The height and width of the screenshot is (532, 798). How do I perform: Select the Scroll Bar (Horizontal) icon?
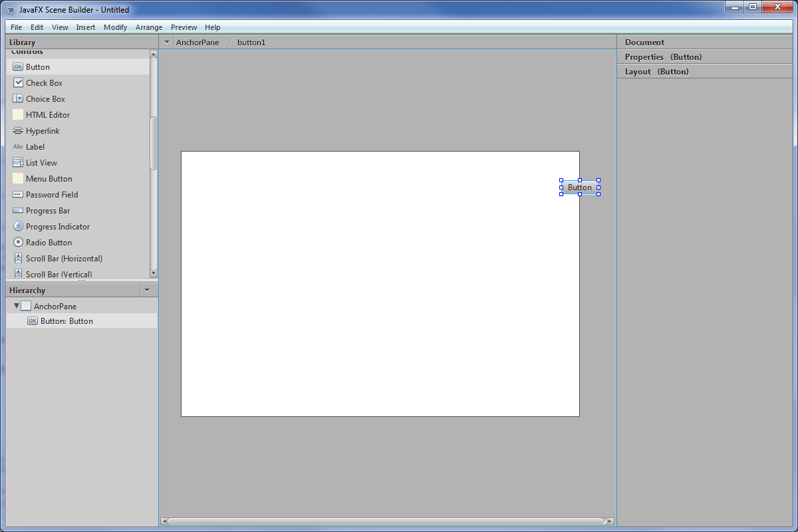(x=18, y=258)
